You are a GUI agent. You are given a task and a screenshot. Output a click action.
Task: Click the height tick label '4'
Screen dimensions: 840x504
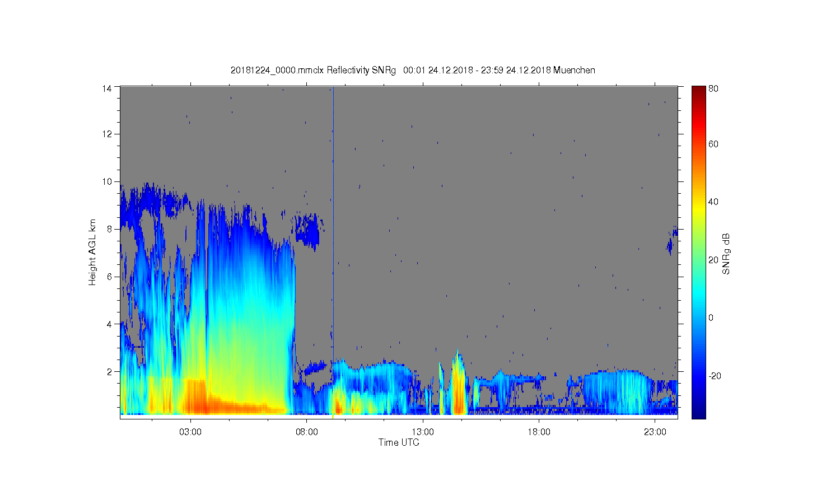(x=109, y=324)
